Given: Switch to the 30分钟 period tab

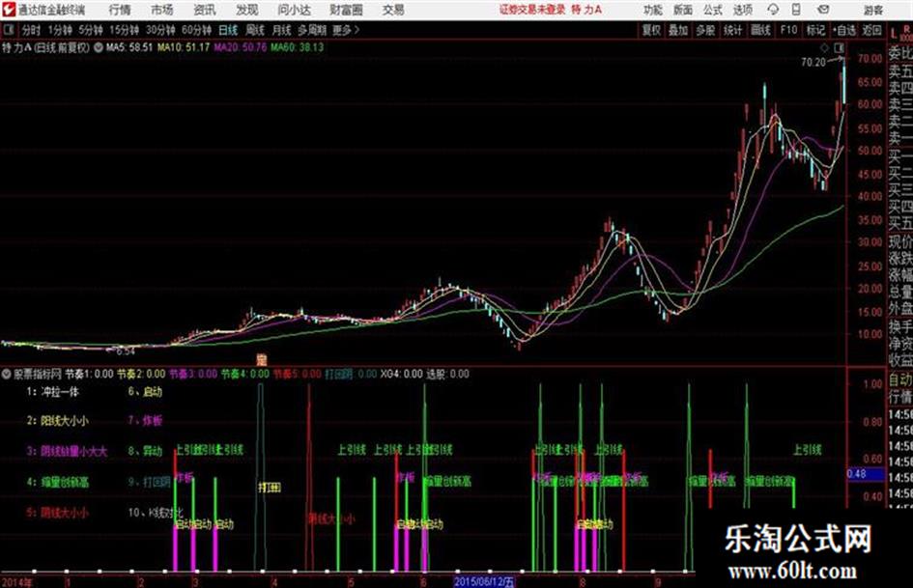Looking at the screenshot, I should pyautogui.click(x=160, y=30).
